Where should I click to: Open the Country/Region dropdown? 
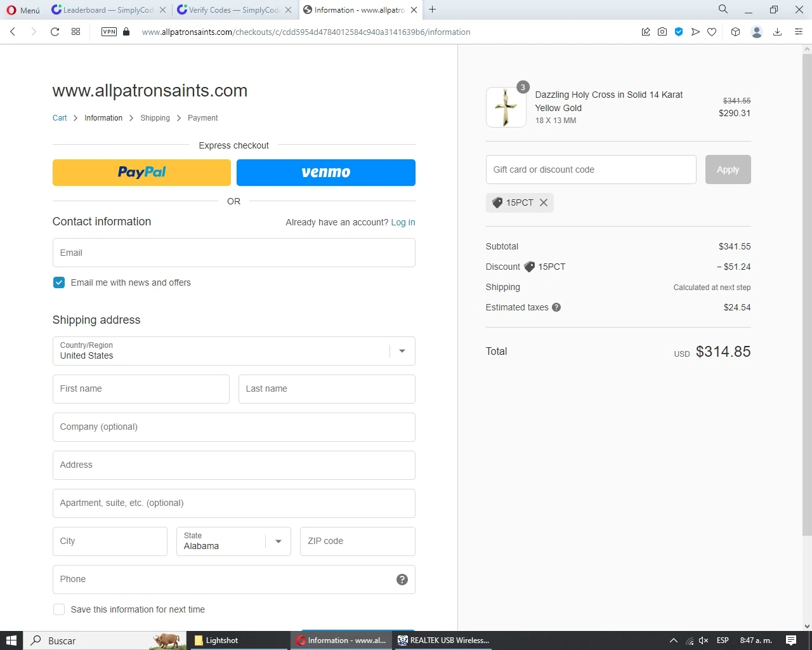point(234,351)
